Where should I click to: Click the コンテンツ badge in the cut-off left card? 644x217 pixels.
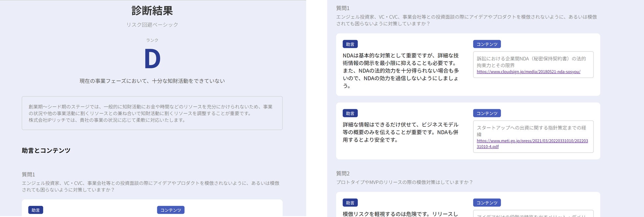pos(170,210)
